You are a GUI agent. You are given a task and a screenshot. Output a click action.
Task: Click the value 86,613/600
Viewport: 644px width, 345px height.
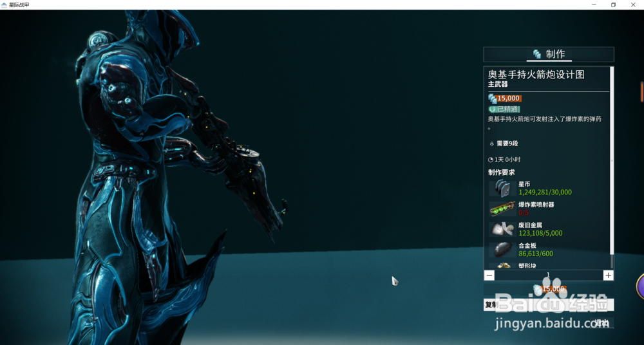536,254
